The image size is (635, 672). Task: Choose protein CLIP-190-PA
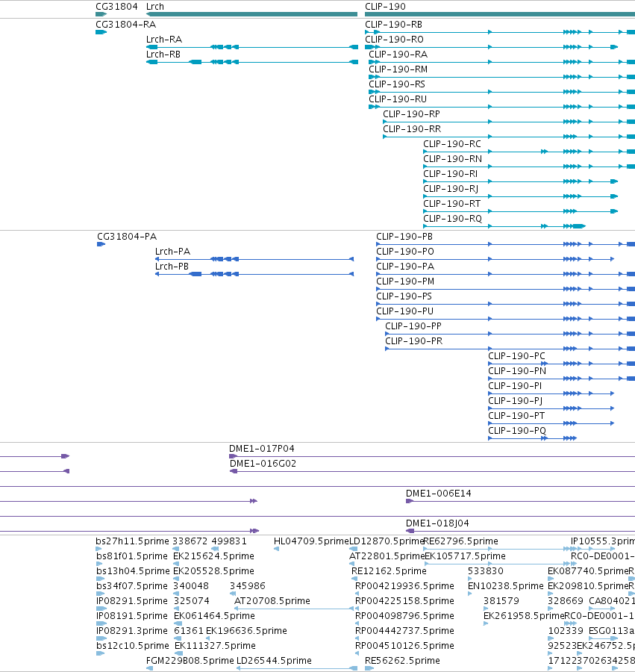(x=405, y=267)
